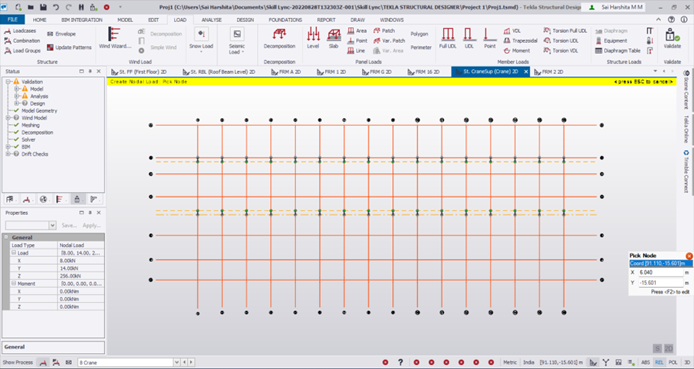694x369 pixels.
Task: Undo the last action
Action: (x=56, y=7)
